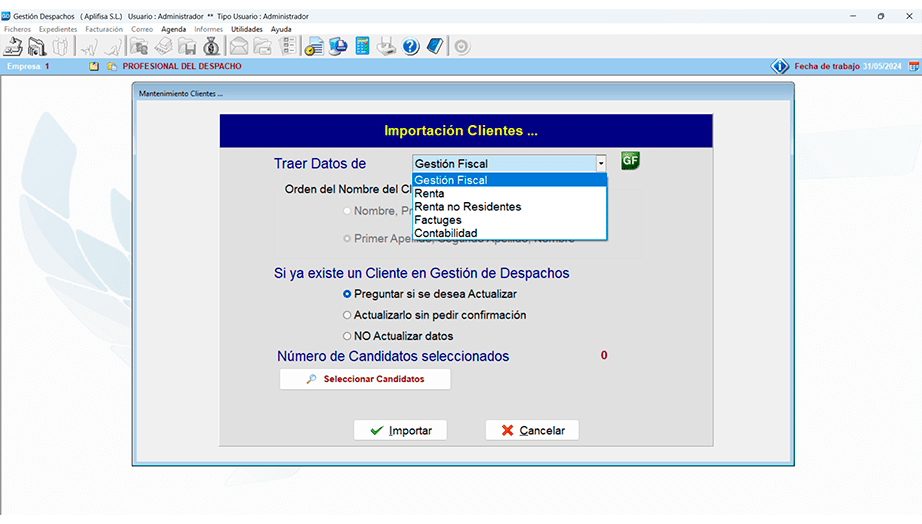
Task: Click the blue book icon in the toolbar
Action: pyautogui.click(x=434, y=46)
